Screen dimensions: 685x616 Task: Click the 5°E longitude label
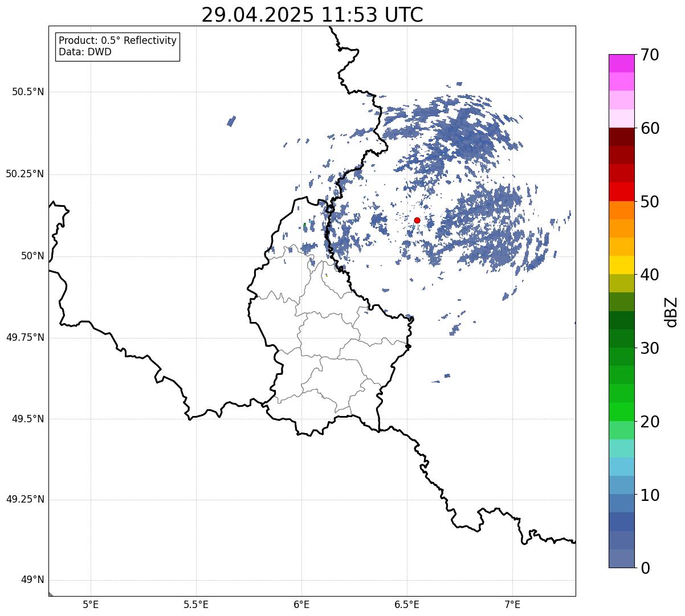pos(91,604)
